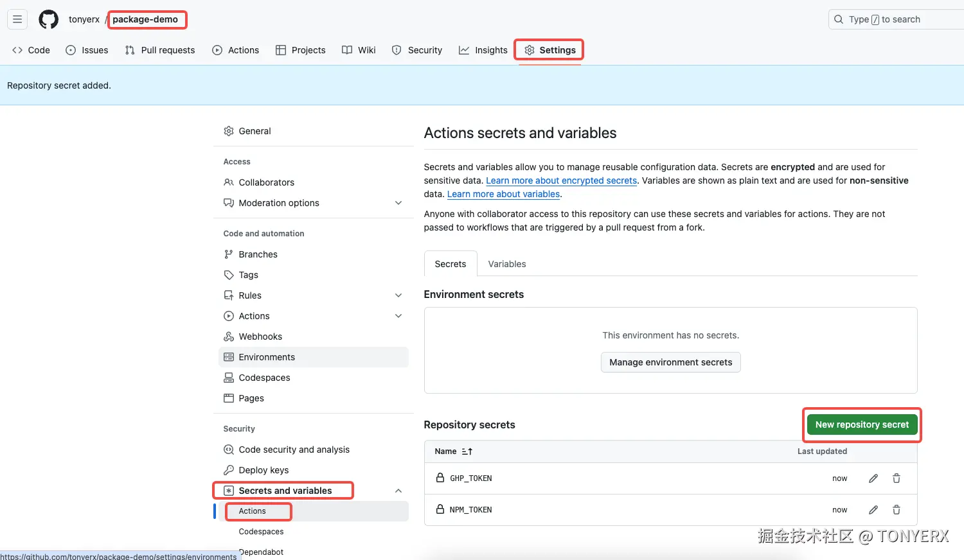Open the hamburger navigation menu
Image resolution: width=964 pixels, height=560 pixels.
(x=17, y=19)
